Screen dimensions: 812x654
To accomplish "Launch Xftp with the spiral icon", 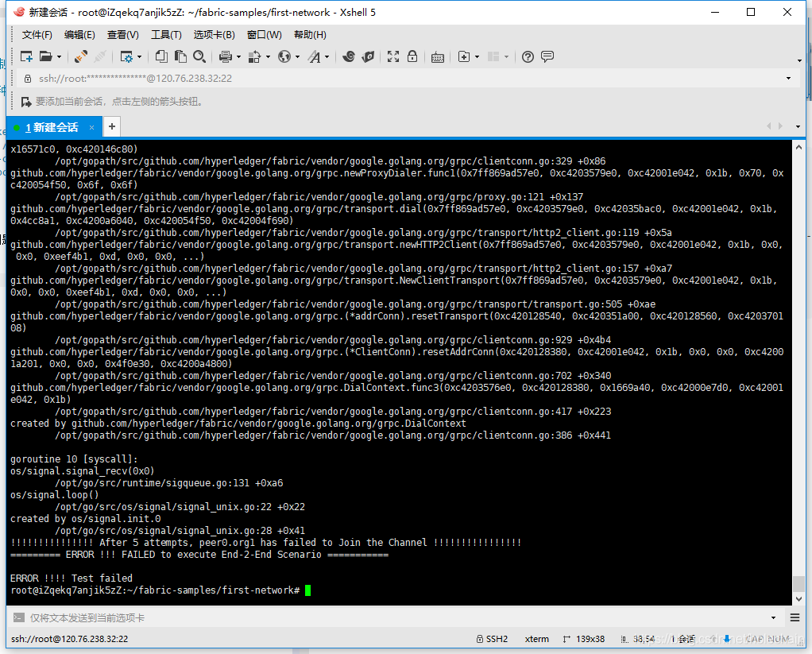I will tap(349, 56).
